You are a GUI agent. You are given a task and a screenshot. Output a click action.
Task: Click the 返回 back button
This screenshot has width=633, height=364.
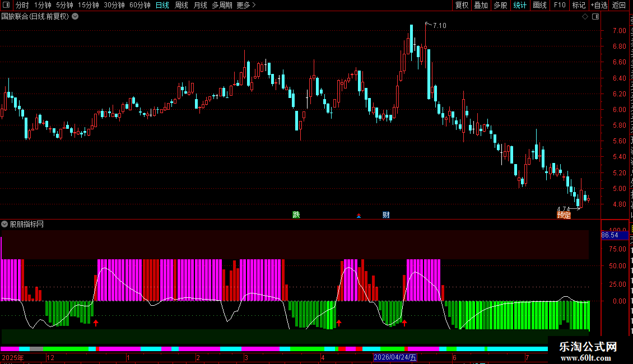pyautogui.click(x=618, y=5)
